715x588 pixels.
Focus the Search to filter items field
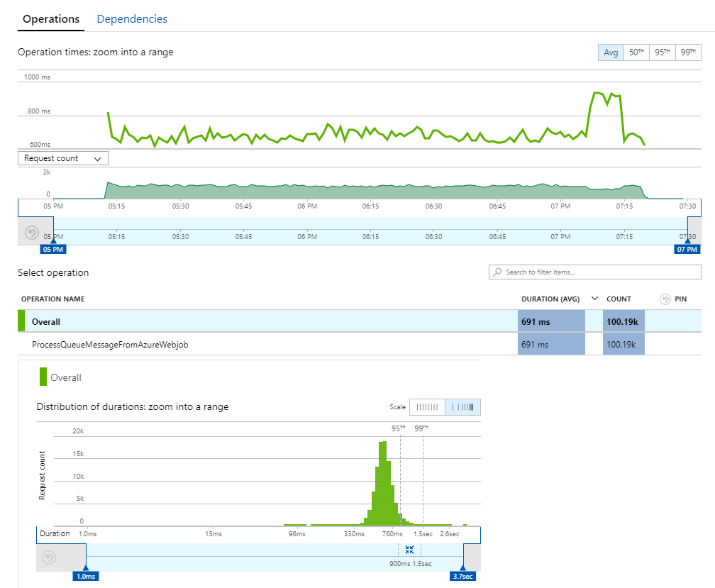coord(595,272)
